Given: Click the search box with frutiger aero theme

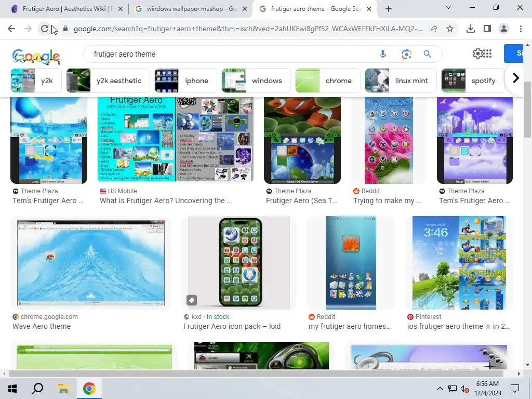Looking at the screenshot, I should point(231,54).
